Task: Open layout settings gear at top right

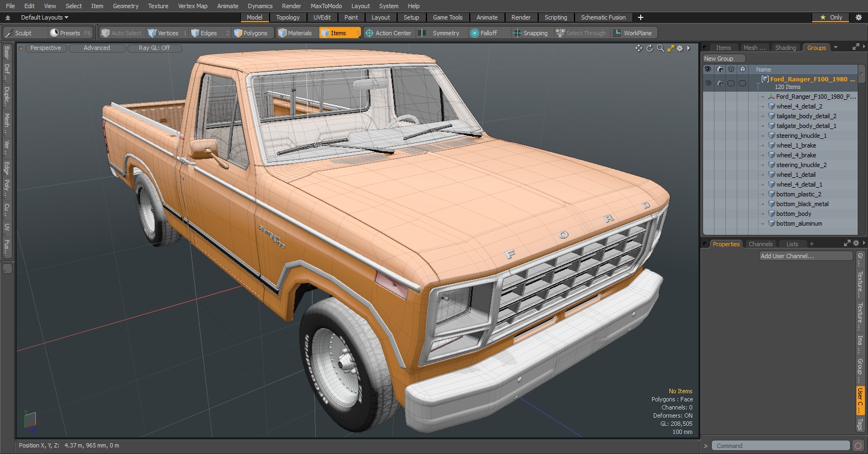Action: point(858,17)
